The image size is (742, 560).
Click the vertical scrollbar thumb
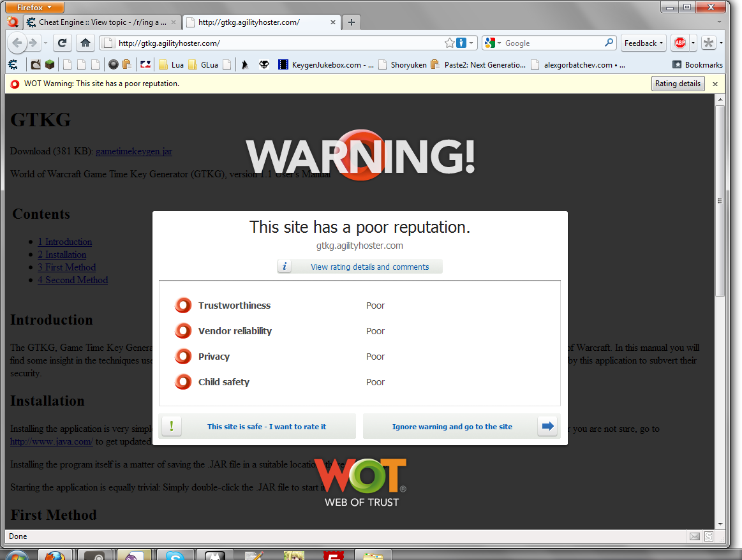[x=720, y=201]
